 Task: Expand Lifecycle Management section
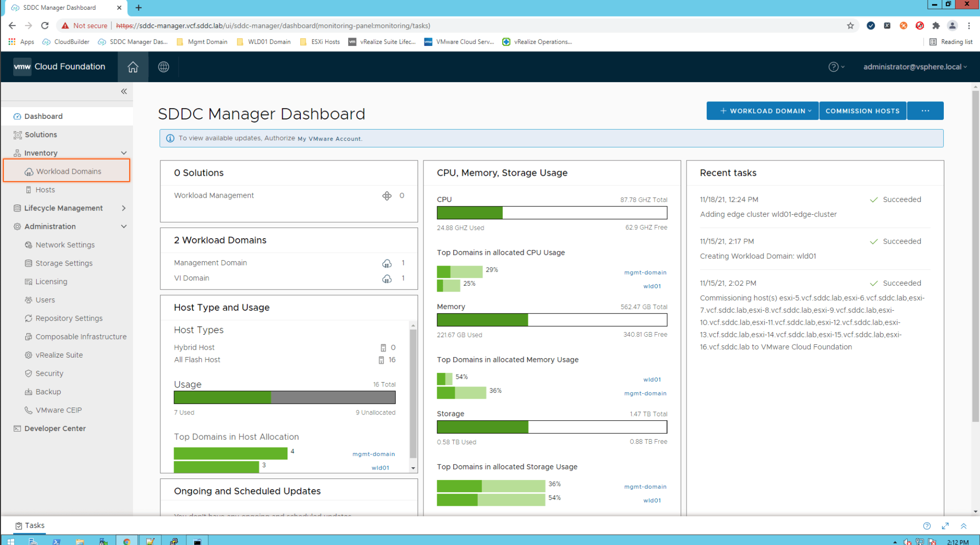pyautogui.click(x=124, y=208)
